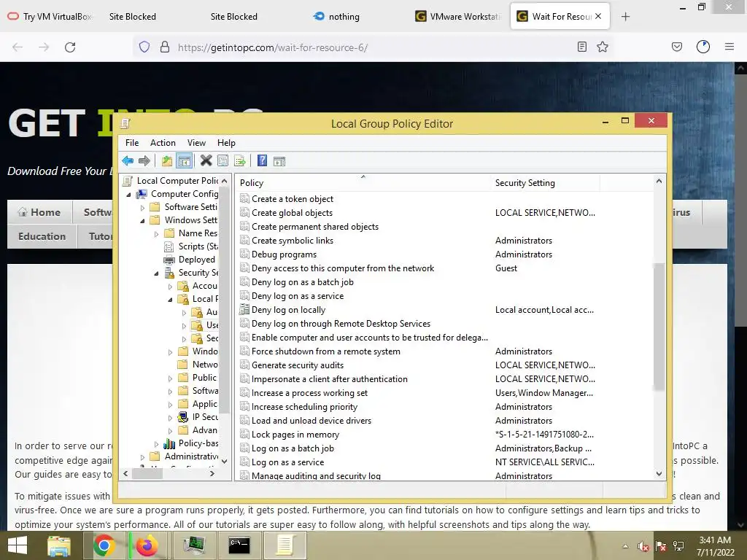This screenshot has height=560, width=747.
Task: Expand the Administrative Templates tree node
Action: tap(142, 456)
